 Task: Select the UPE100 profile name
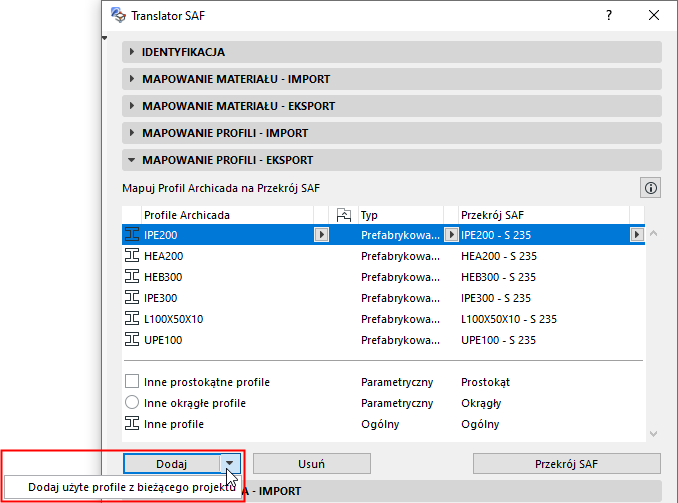(x=163, y=340)
